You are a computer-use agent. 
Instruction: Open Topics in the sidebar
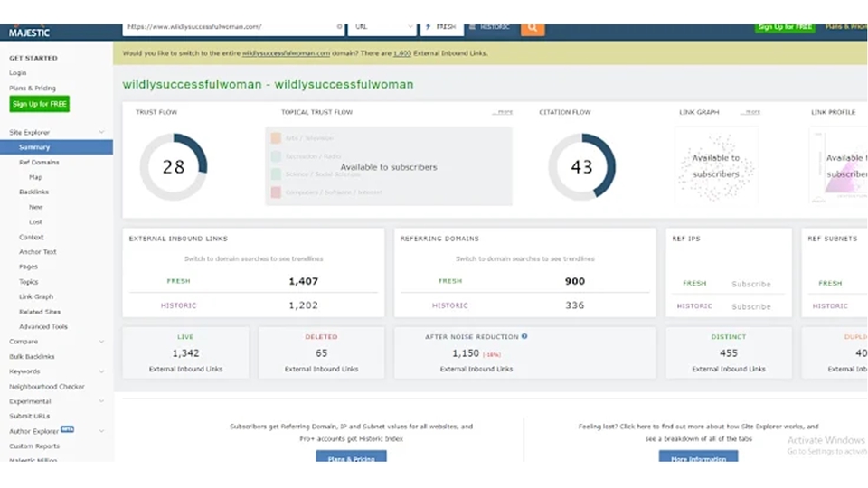[x=28, y=282]
